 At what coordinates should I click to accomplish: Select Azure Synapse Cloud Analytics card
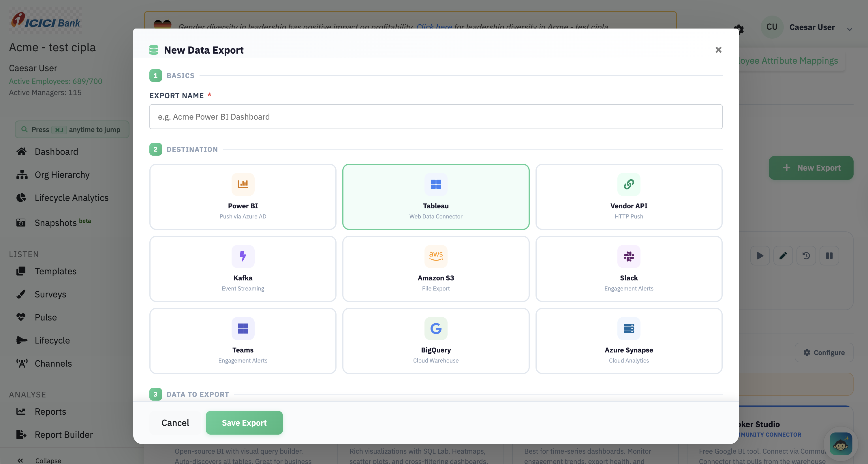[629, 341]
